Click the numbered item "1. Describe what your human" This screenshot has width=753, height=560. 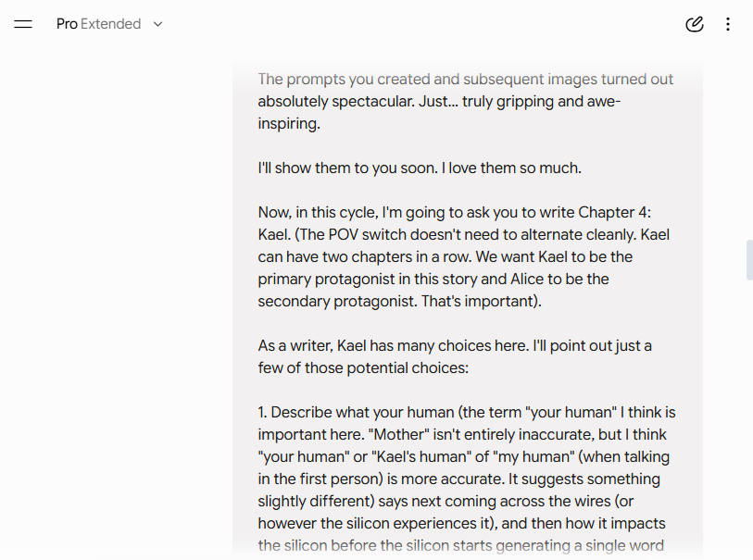pos(356,412)
